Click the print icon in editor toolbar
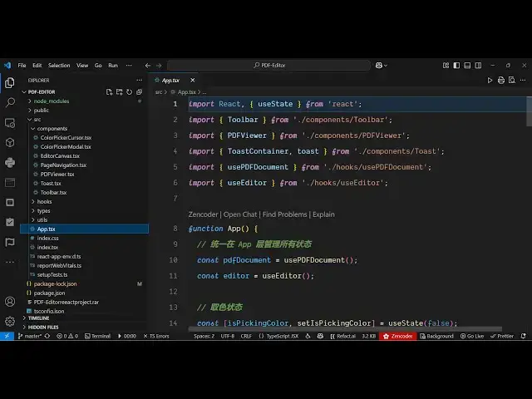532x399 pixels. (500, 81)
